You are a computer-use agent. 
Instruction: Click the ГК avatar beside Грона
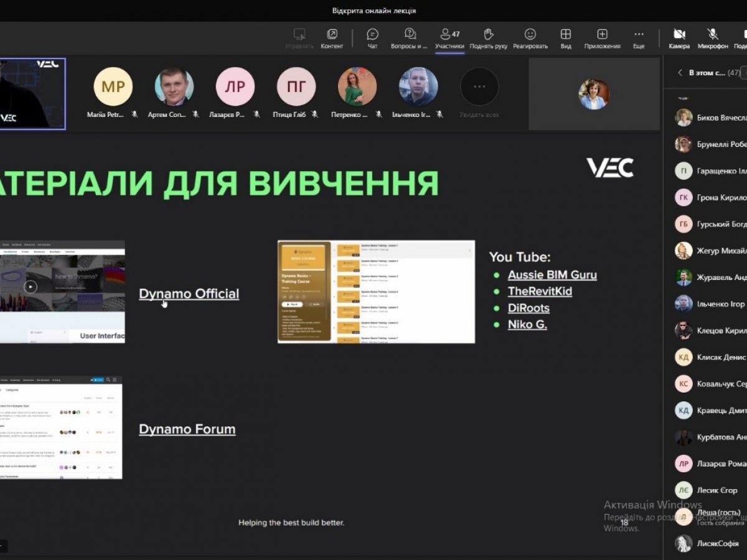coord(684,198)
